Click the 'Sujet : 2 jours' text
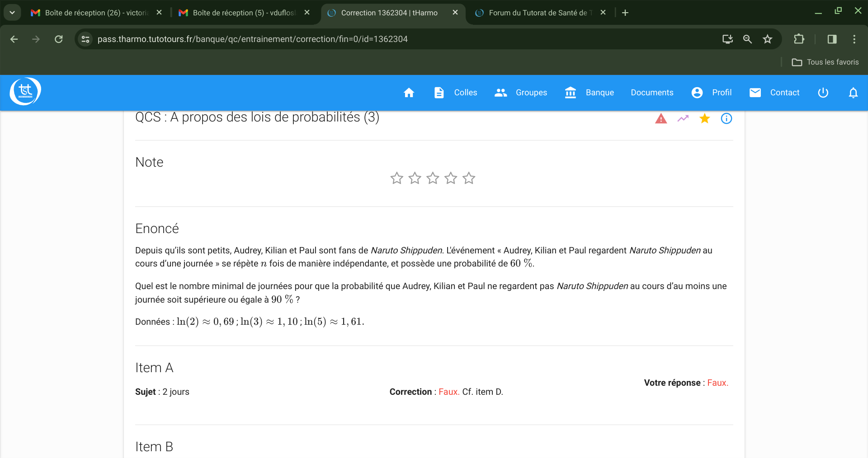Viewport: 868px width, 458px height. click(x=162, y=392)
